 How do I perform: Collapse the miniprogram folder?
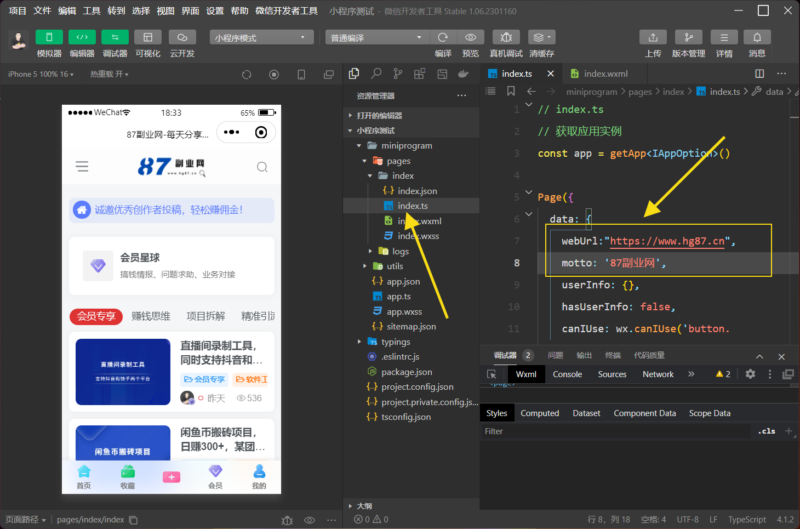(359, 145)
